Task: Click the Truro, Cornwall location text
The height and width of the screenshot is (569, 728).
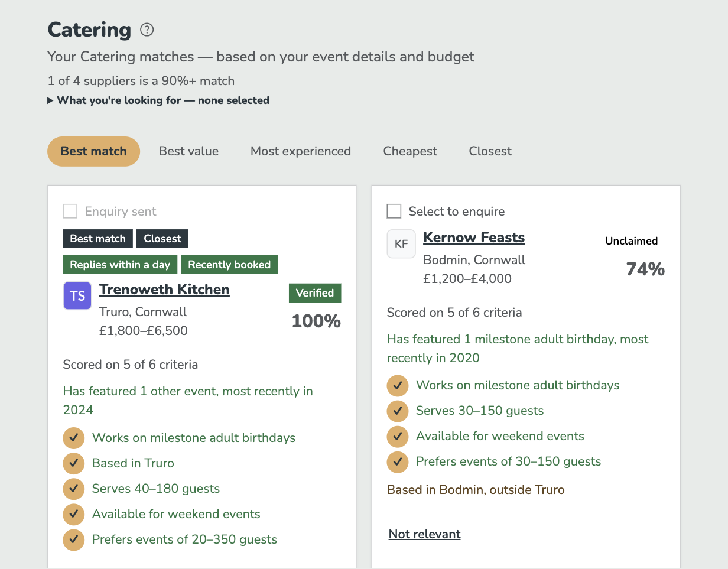Action: click(143, 311)
